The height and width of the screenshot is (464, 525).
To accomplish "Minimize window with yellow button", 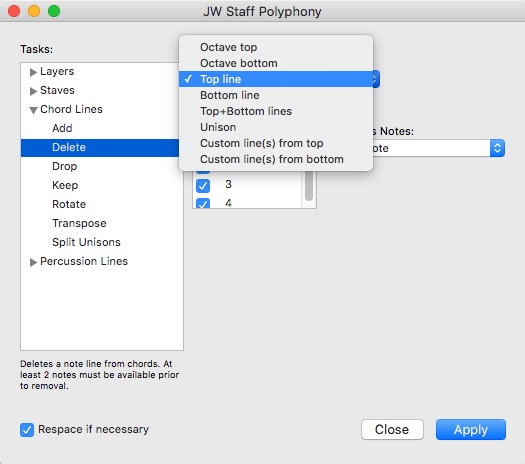I will pyautogui.click(x=34, y=11).
